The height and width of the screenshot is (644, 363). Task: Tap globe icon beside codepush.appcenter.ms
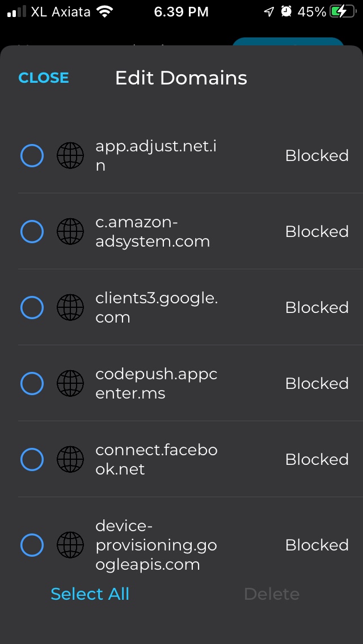click(70, 384)
